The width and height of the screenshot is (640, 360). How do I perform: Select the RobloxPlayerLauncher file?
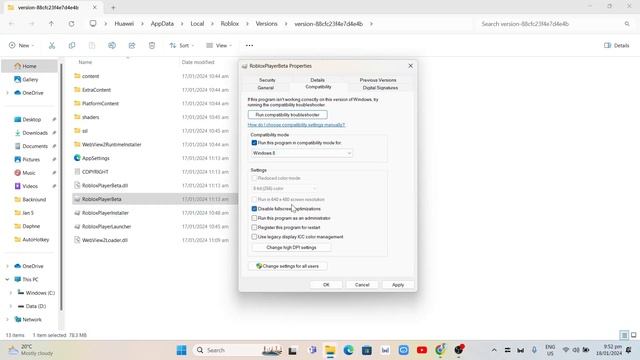(106, 227)
